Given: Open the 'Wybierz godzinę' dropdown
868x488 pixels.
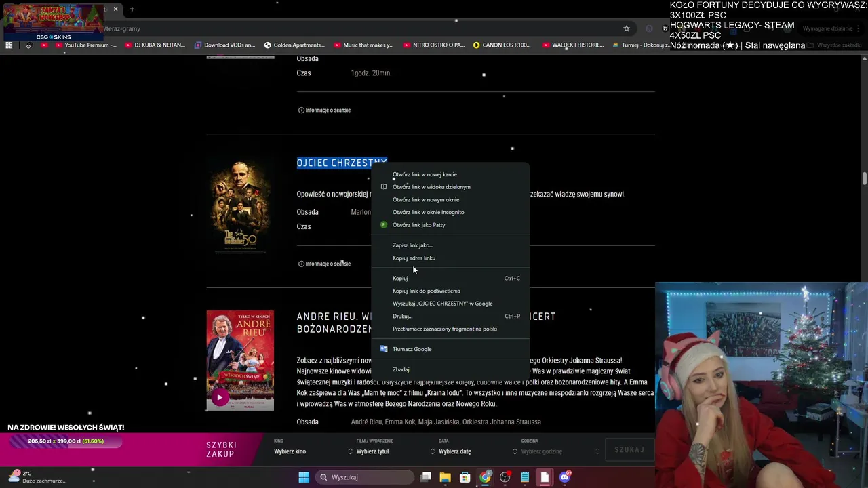Looking at the screenshot, I should [560, 451].
